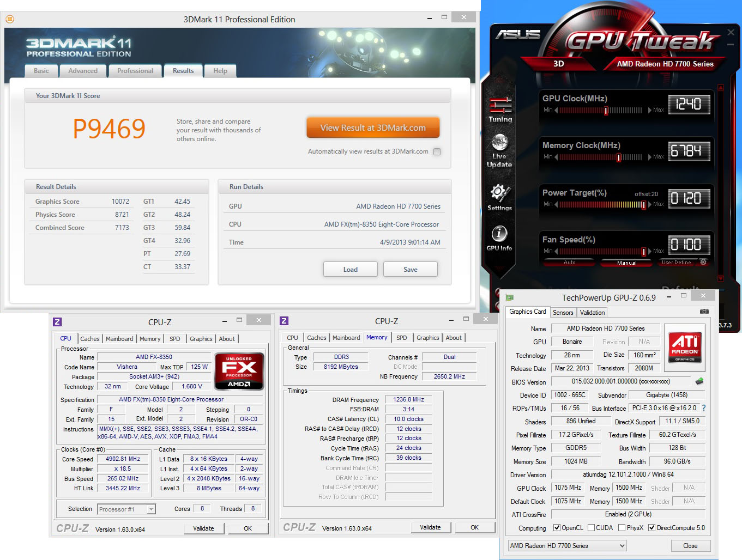742x560 pixels.
Task: Click the GPU Clock slider handle
Action: [606, 111]
